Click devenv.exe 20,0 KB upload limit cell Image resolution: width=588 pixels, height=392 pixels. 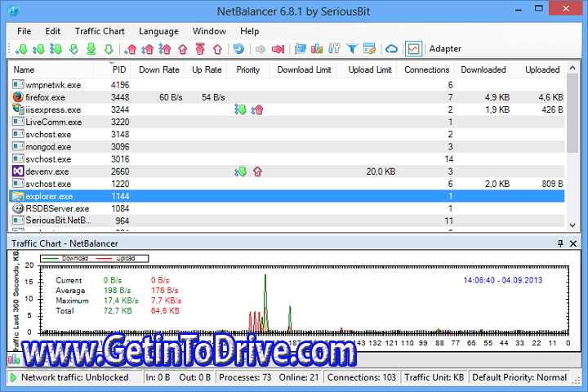(381, 171)
